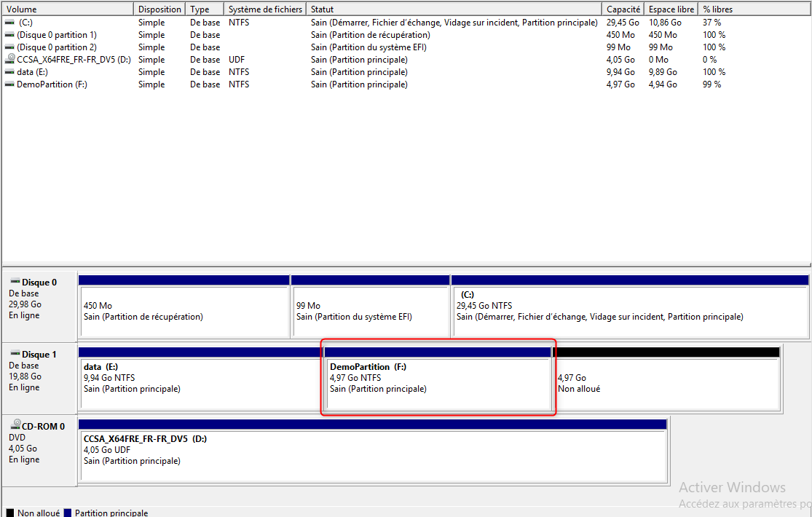Click the Partition du système EFI block
Viewport: 812px width, 517px height.
(x=368, y=309)
